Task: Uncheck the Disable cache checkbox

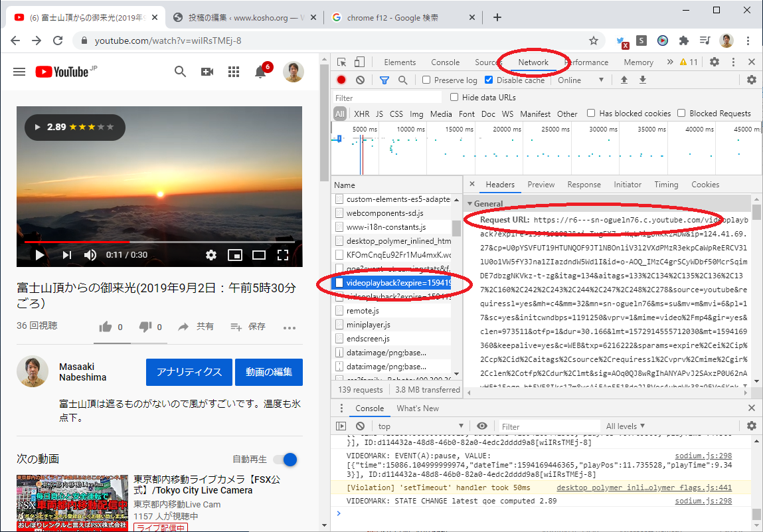Action: click(x=489, y=80)
